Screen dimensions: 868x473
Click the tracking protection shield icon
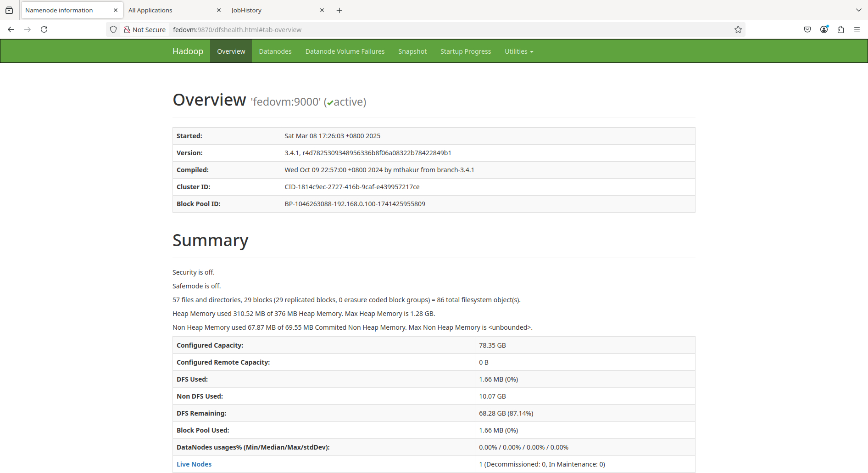[x=113, y=29]
